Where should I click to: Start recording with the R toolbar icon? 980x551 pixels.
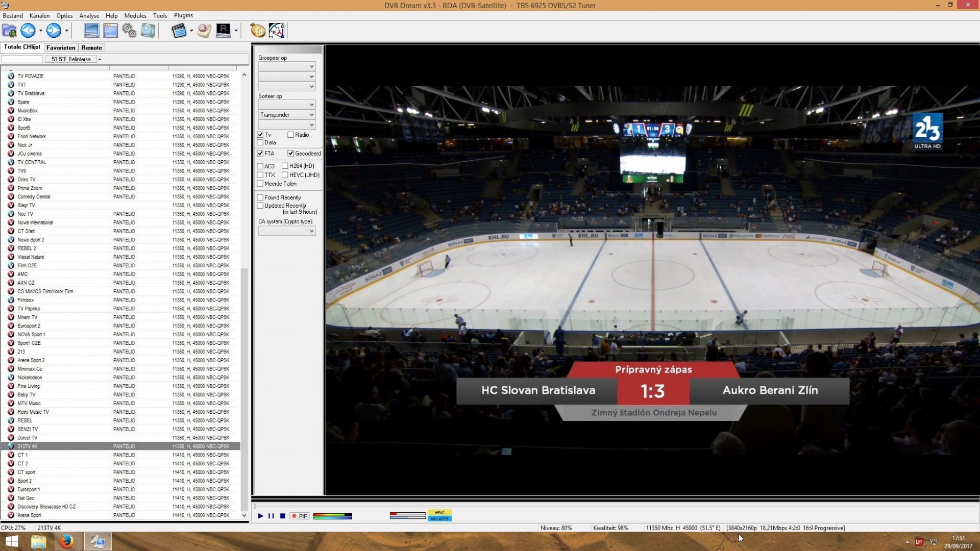[x=223, y=31]
